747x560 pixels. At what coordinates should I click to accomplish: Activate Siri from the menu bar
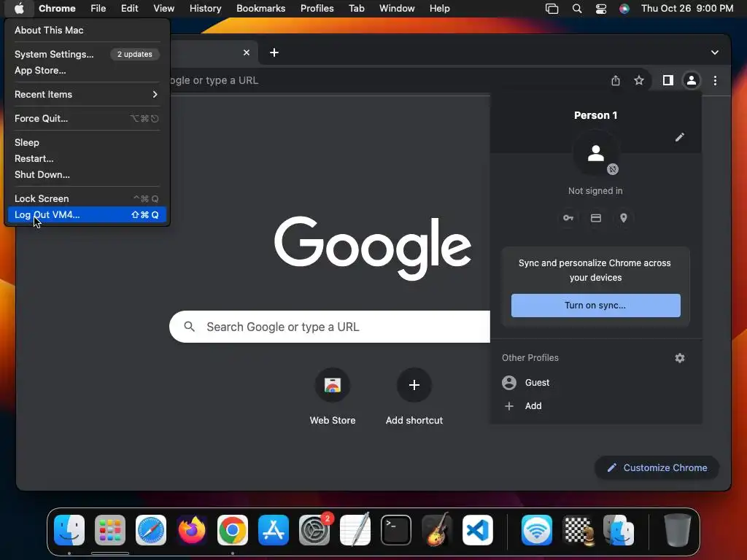(x=624, y=9)
